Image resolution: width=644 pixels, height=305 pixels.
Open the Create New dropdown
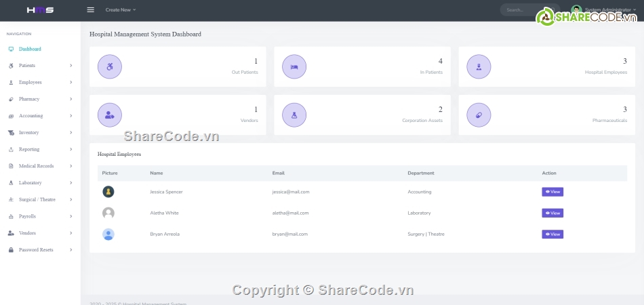pos(121,10)
